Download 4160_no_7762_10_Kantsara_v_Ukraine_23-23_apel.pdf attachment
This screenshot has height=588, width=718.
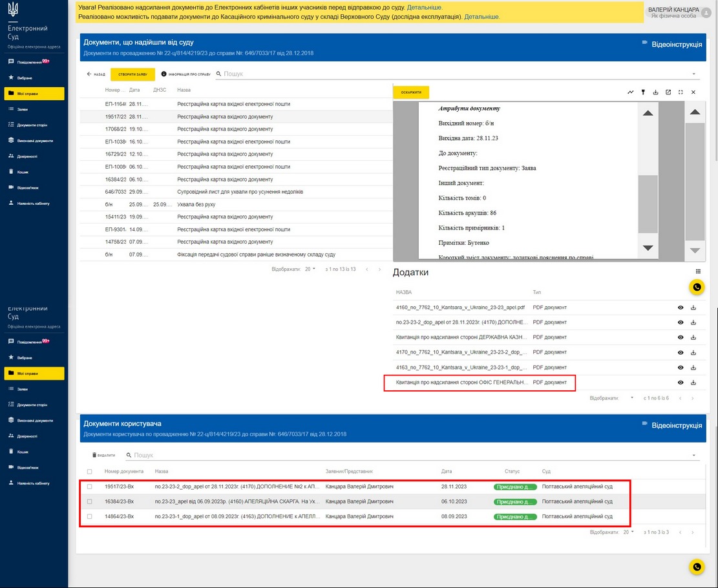[693, 308]
